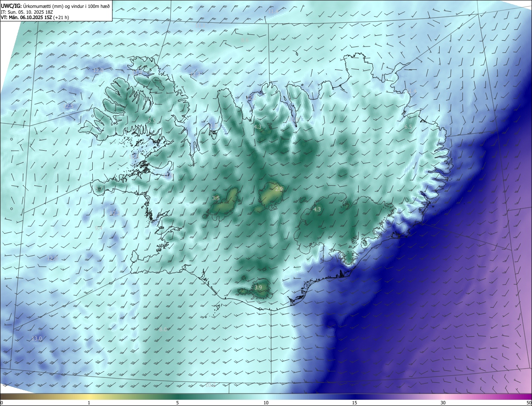This screenshot has width=532, height=406.
Task: Click the '6.5' value in the northeast
Action: coord(408,127)
